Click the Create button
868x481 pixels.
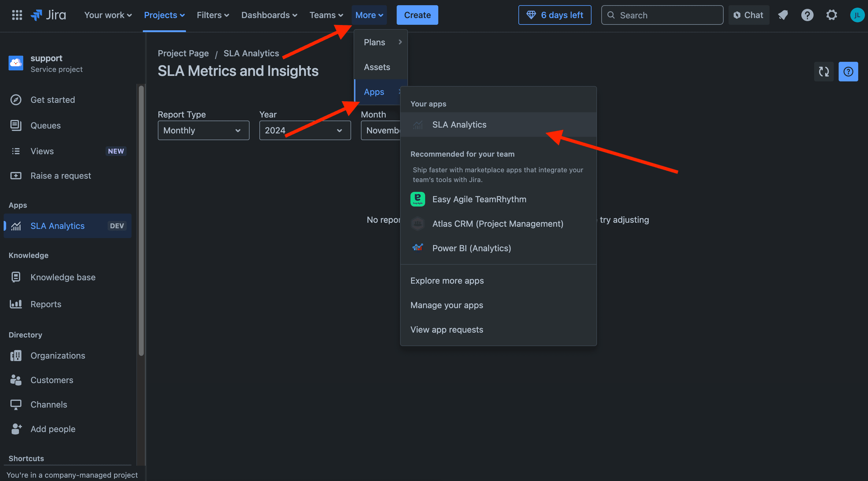(417, 15)
